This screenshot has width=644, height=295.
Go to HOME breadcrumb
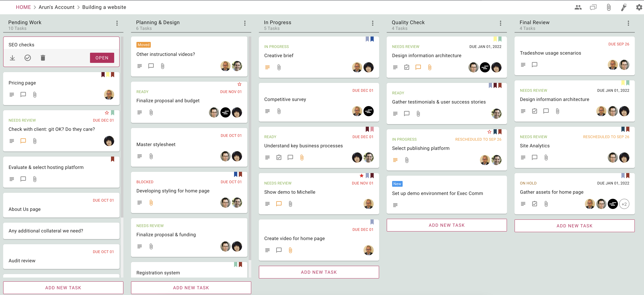[x=24, y=7]
